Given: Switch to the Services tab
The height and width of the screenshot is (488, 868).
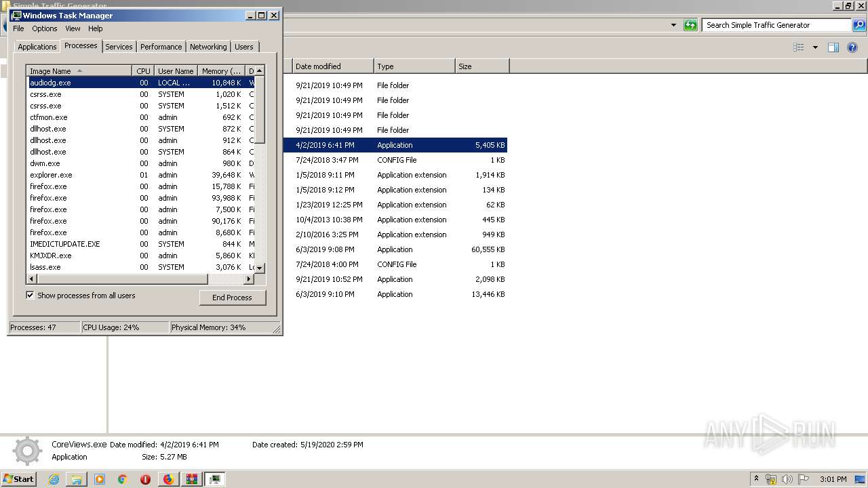Looking at the screenshot, I should tap(119, 47).
